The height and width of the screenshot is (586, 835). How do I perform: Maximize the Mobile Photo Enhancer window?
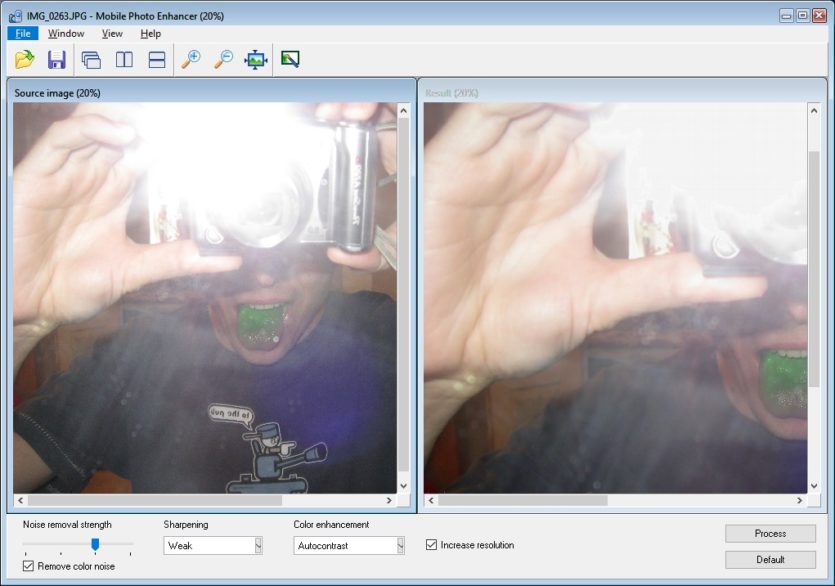[803, 15]
